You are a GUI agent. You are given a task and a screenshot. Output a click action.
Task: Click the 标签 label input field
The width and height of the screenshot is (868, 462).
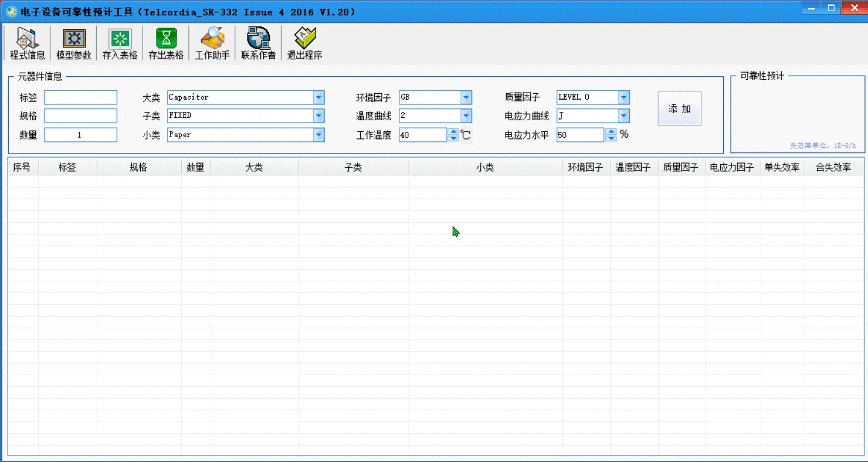pos(80,97)
